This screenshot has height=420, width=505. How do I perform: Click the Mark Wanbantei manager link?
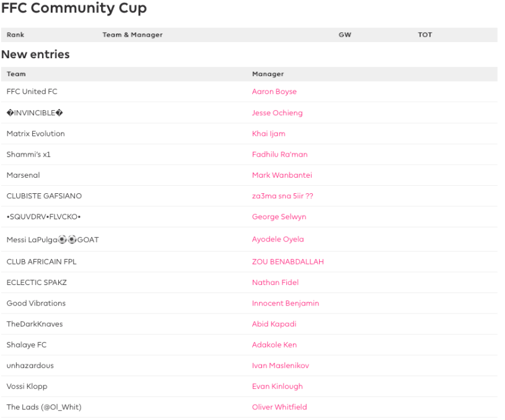pyautogui.click(x=282, y=175)
